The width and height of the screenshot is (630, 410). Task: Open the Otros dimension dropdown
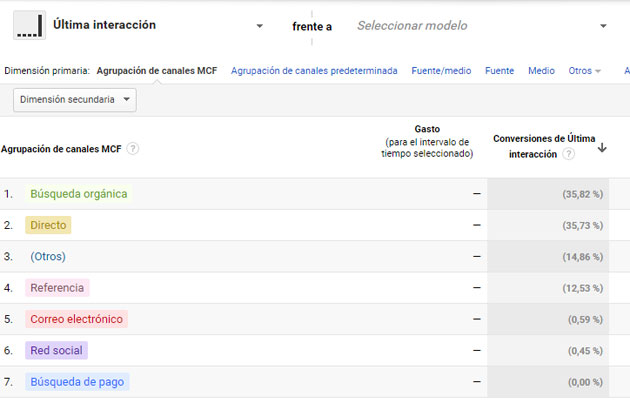584,71
